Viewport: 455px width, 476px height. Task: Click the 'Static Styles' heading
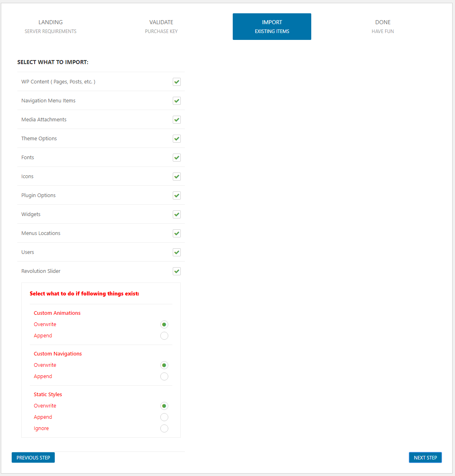[x=48, y=394]
